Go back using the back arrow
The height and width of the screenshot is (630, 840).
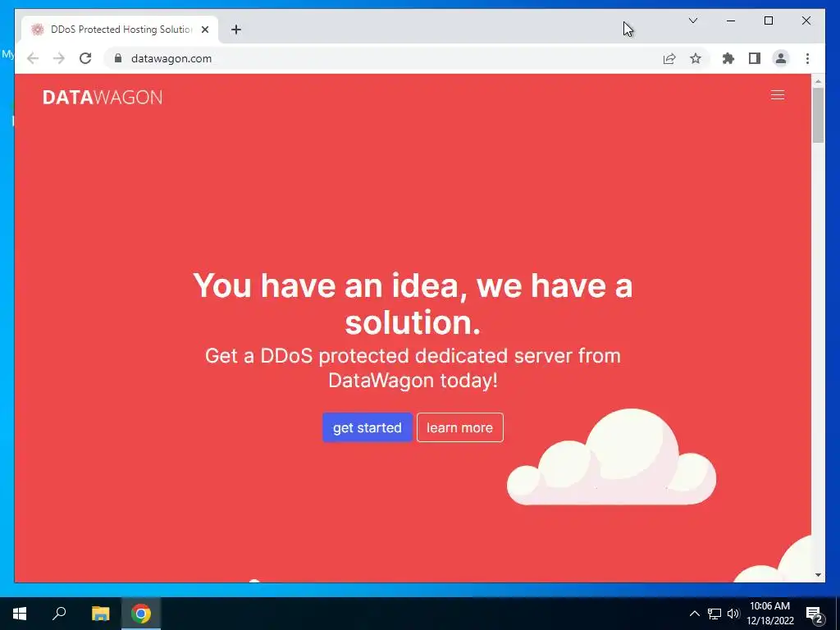(x=33, y=58)
